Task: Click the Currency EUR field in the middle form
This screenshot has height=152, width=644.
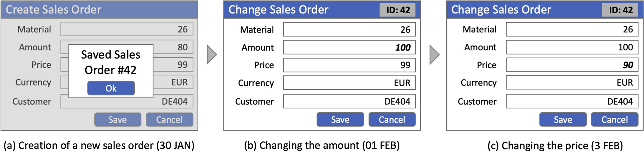Action: pyautogui.click(x=349, y=83)
